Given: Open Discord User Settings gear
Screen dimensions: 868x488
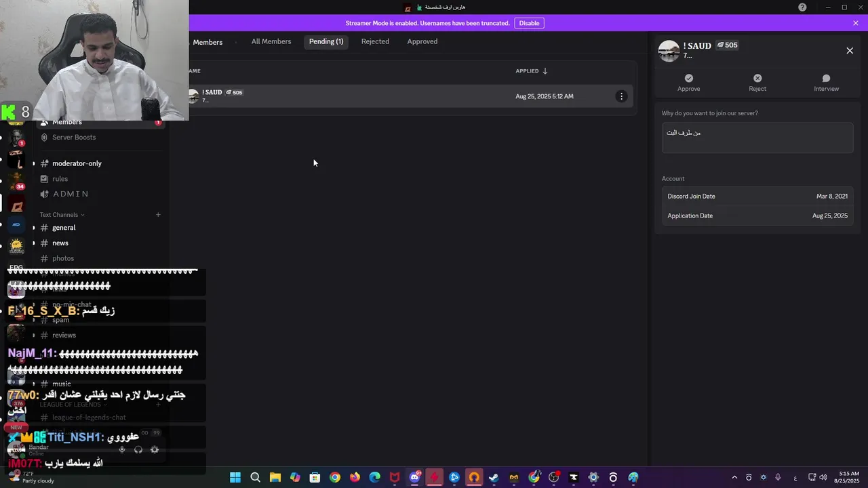Looking at the screenshot, I should click(x=155, y=449).
